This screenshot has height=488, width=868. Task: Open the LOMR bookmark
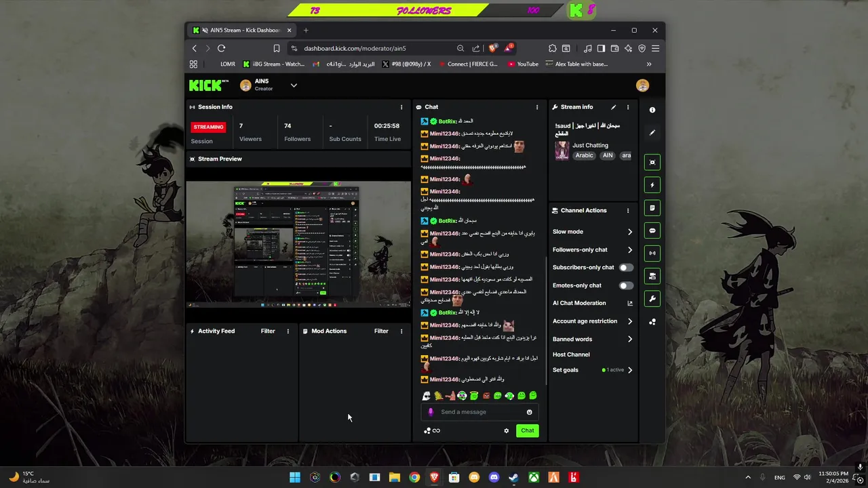[227, 64]
